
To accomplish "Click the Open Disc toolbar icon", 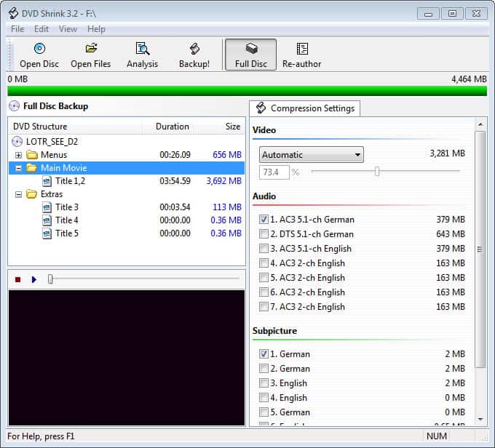I will [39, 49].
